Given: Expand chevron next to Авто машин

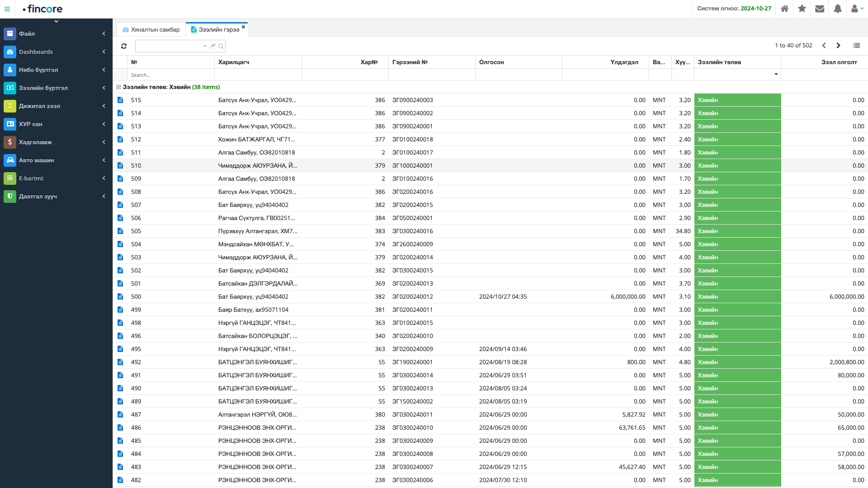Looking at the screenshot, I should pyautogui.click(x=104, y=160).
